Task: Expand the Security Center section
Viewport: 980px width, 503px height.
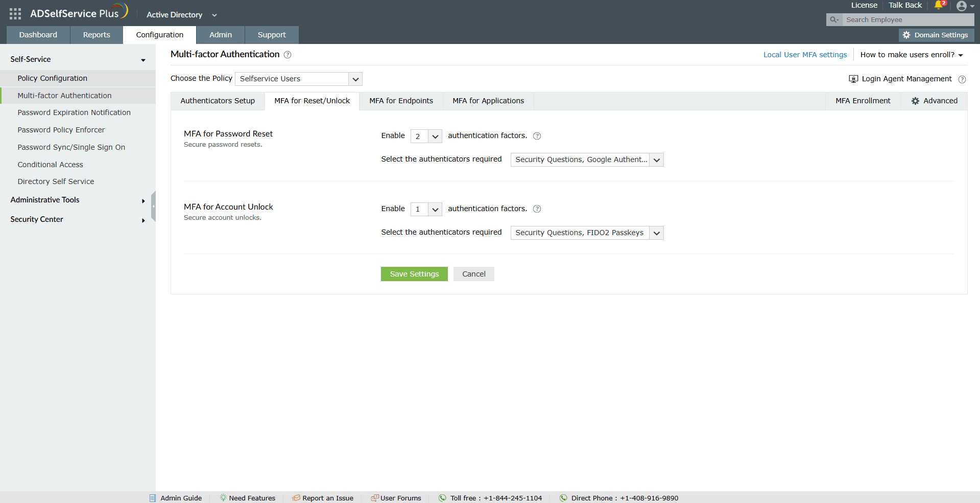Action: point(144,220)
